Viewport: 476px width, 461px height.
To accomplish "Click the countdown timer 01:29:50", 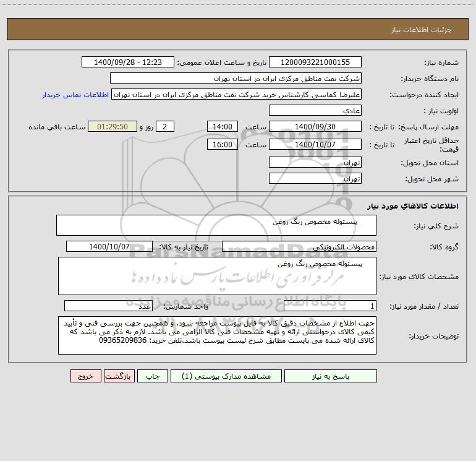I will [x=113, y=126].
